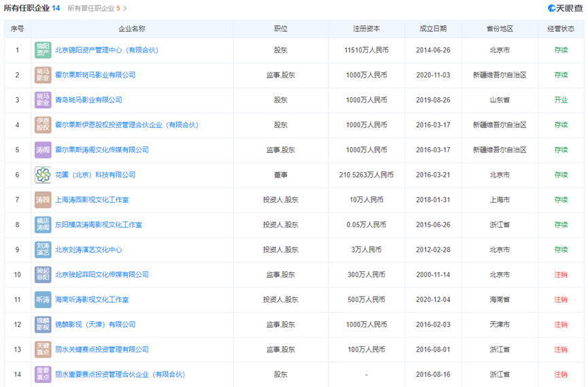Click the 花圃（北京）科技 pinwheel logo

[43, 175]
